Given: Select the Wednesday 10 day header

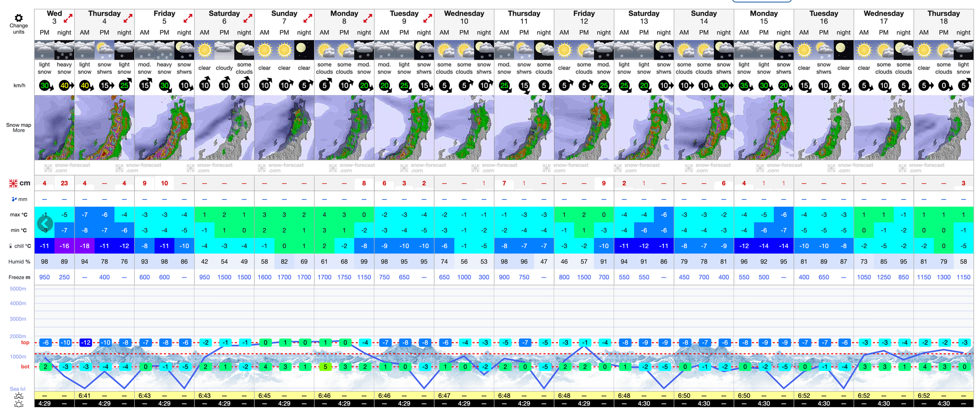Looking at the screenshot, I should point(464,17).
